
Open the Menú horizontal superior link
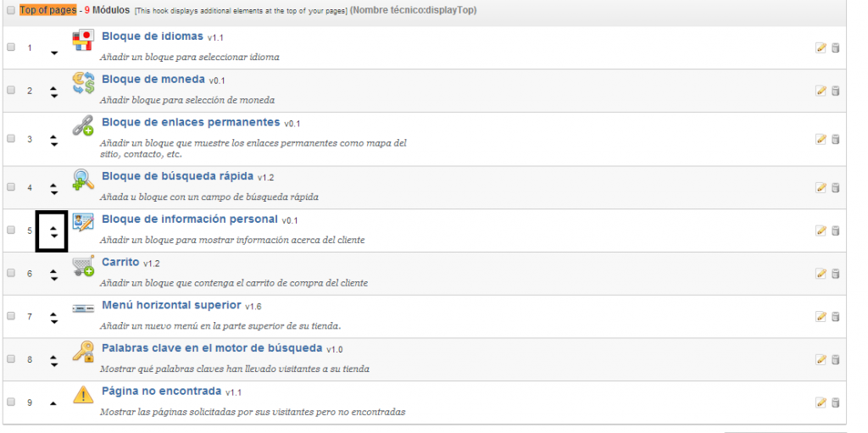pos(171,305)
